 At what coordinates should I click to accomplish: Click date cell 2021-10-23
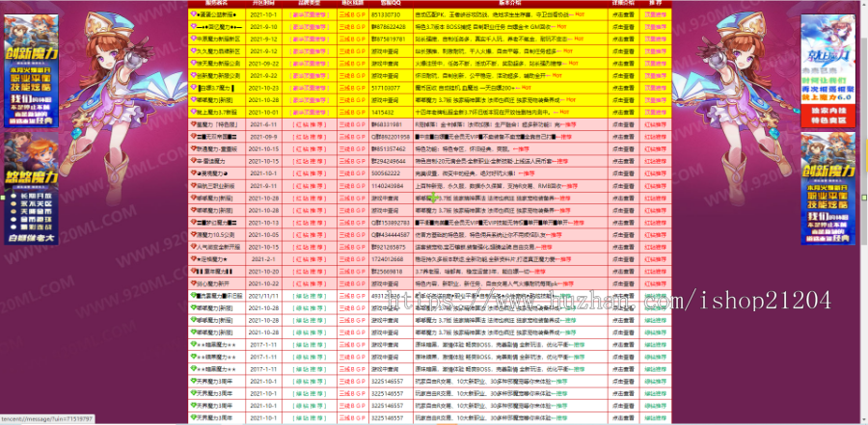263,88
